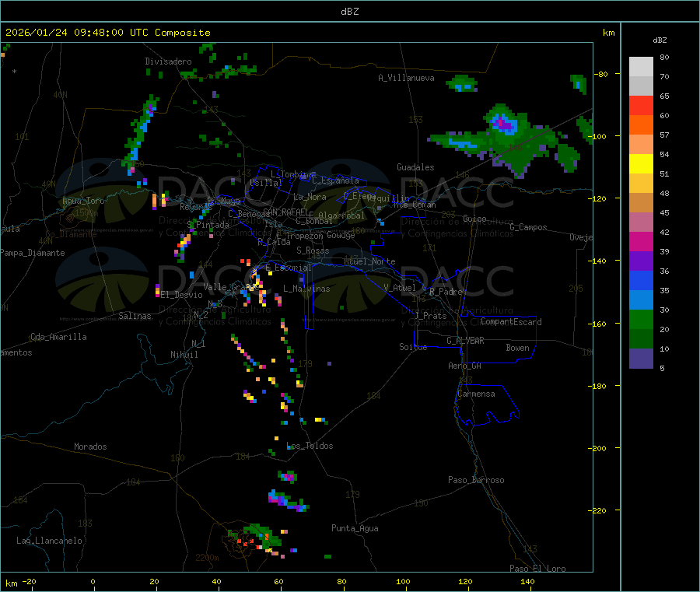Select the 'Atuel_Norte' label
Viewport: 700px width, 592px height.
369,261
